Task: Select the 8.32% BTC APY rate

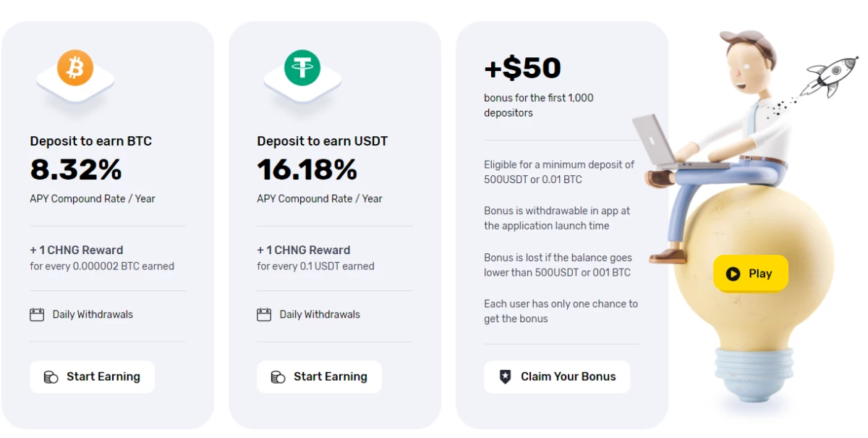Action: (x=76, y=170)
